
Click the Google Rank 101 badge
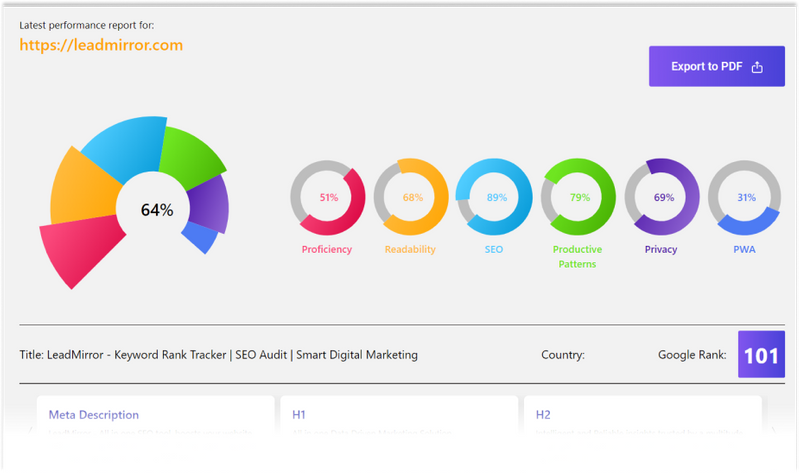click(x=761, y=355)
